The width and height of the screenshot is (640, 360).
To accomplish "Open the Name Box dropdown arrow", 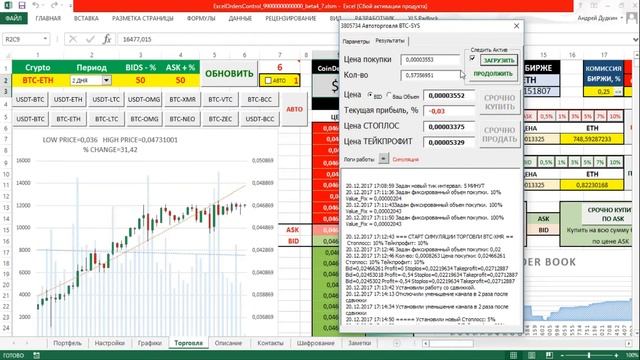I will (x=45, y=39).
